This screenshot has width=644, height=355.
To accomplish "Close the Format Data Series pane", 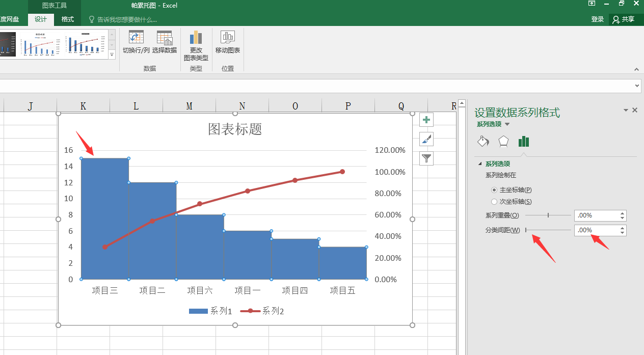I will [x=635, y=110].
